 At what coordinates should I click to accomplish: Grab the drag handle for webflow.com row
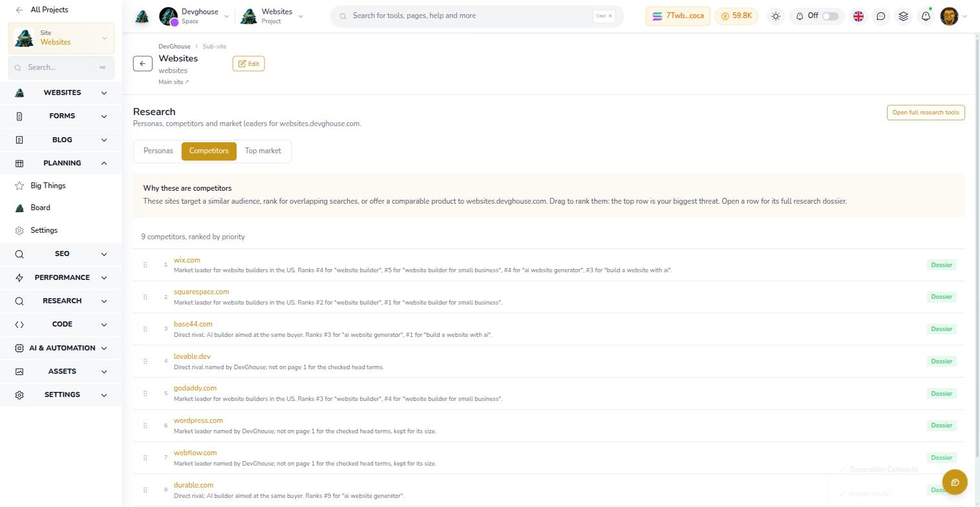coord(145,458)
